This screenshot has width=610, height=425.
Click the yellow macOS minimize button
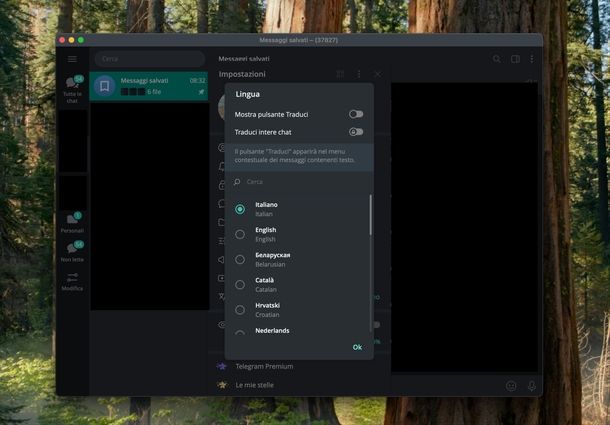click(x=72, y=40)
